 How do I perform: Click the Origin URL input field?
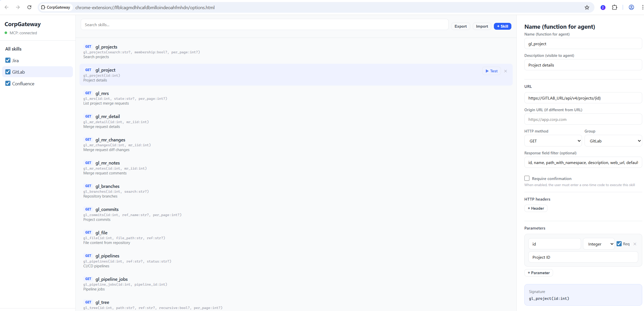pos(583,119)
